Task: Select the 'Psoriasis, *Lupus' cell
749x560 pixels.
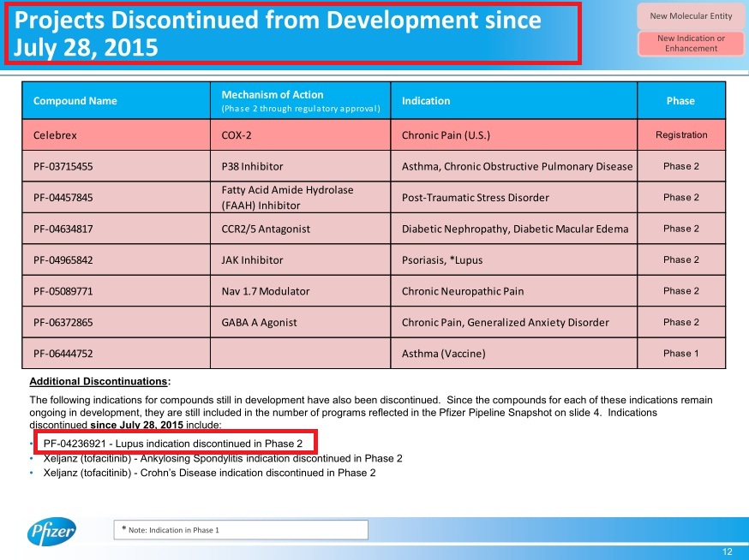Action: pyautogui.click(x=514, y=259)
